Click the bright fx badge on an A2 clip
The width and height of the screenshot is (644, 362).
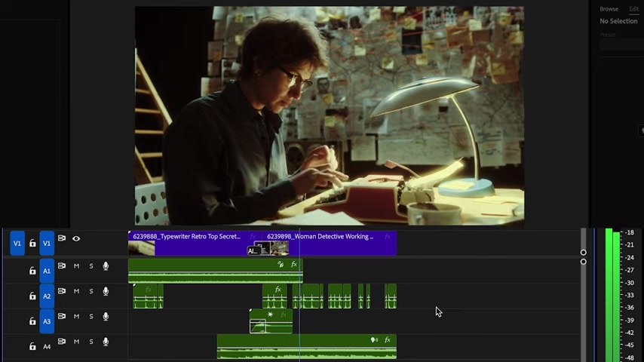click(x=278, y=290)
